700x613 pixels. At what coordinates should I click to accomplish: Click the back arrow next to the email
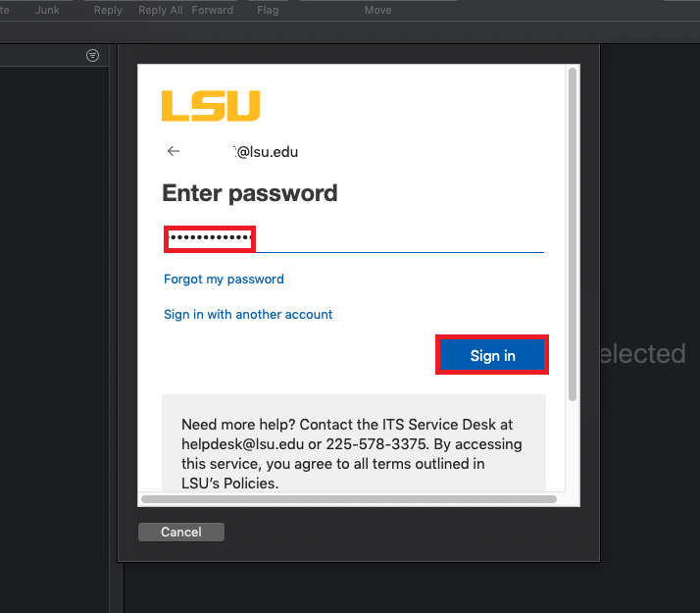pos(174,151)
